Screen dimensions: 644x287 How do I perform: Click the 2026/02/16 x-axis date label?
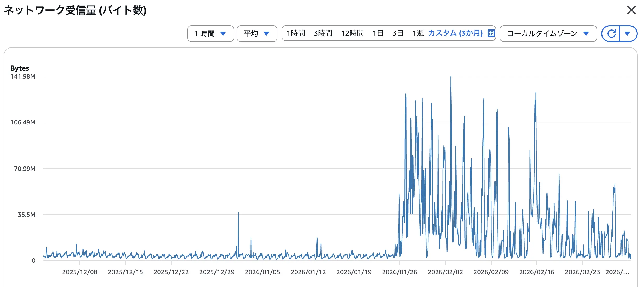click(536, 272)
